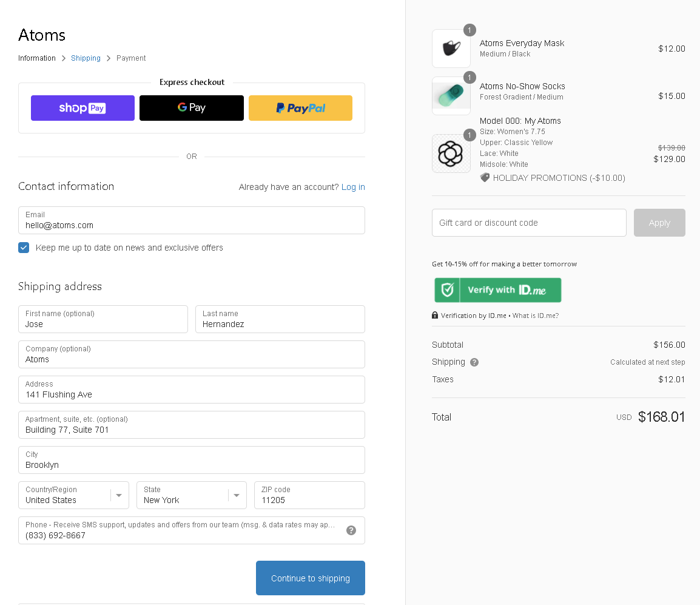This screenshot has height=605, width=700.
Task: Click the 'Lace: White' detail
Action: coord(499,154)
